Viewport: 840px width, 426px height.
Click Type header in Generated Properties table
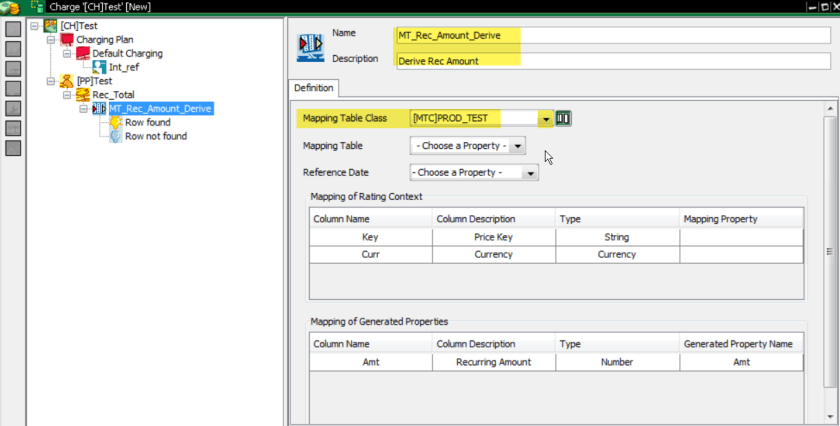[618, 344]
